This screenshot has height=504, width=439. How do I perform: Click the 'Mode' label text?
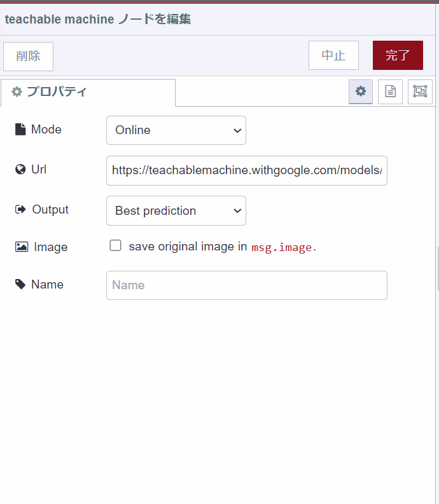pos(46,129)
